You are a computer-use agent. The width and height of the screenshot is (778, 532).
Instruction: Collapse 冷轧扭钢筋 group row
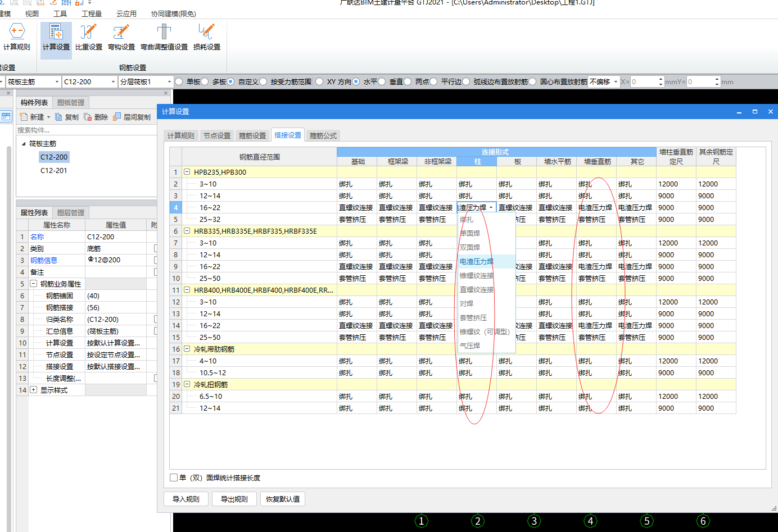click(x=187, y=384)
